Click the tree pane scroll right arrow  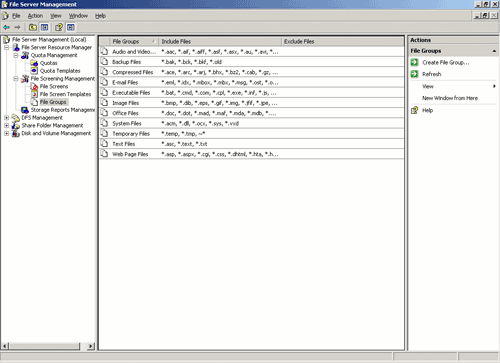tap(91, 346)
